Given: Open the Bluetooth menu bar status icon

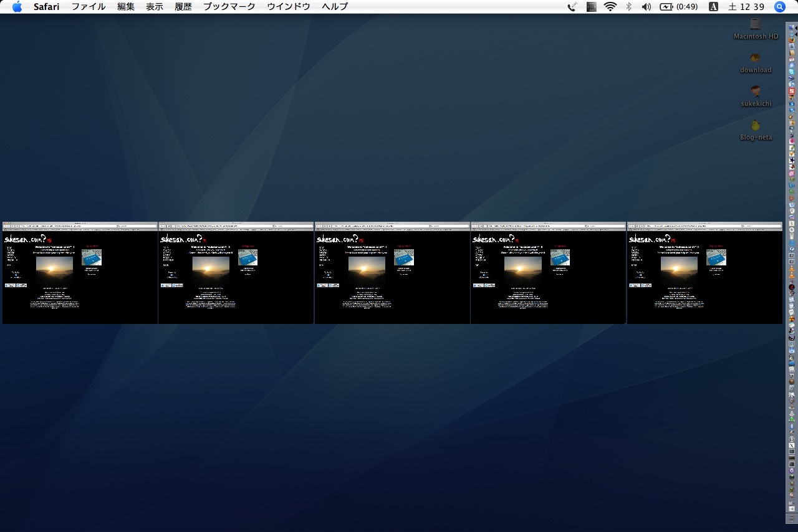Looking at the screenshot, I should [x=628, y=7].
